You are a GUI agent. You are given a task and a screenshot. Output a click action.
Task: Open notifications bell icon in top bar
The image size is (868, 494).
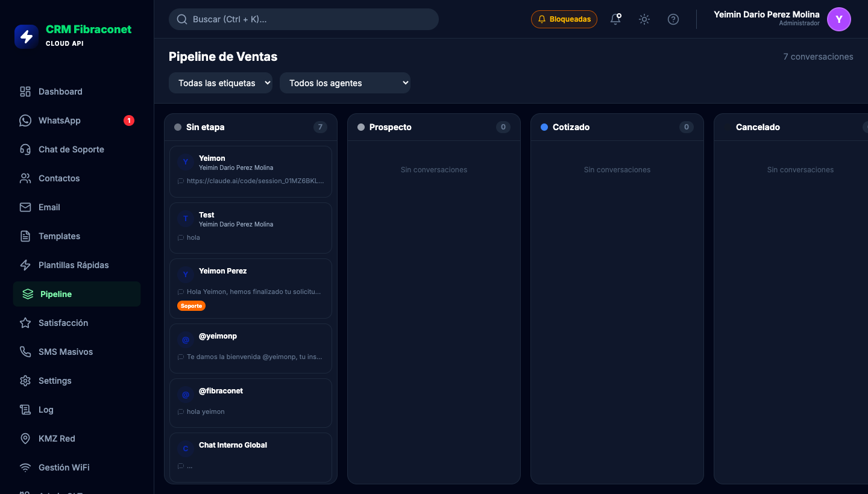pyautogui.click(x=615, y=19)
